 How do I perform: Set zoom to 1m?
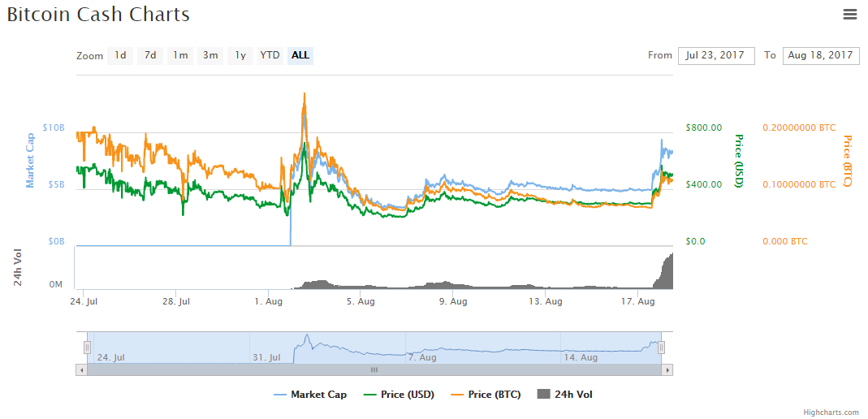(180, 55)
